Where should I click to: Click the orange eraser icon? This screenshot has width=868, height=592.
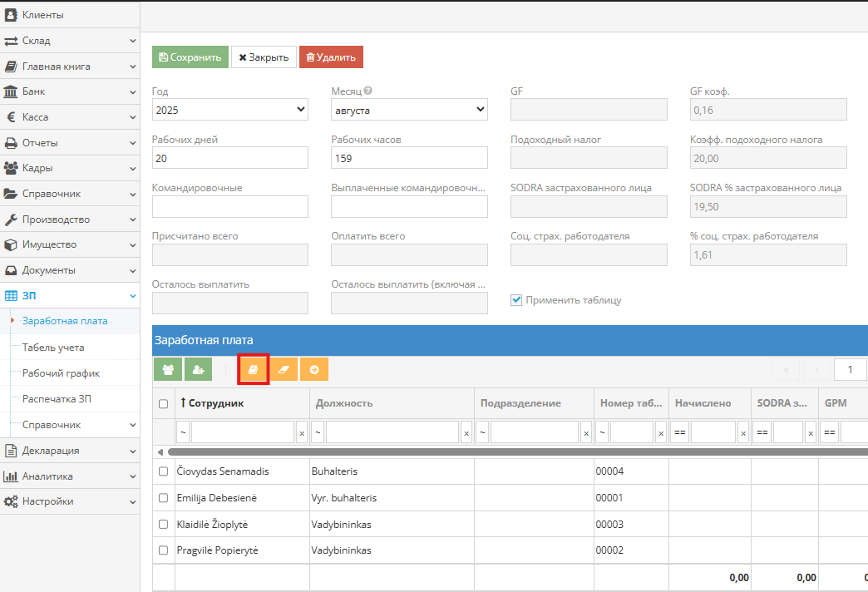(284, 370)
